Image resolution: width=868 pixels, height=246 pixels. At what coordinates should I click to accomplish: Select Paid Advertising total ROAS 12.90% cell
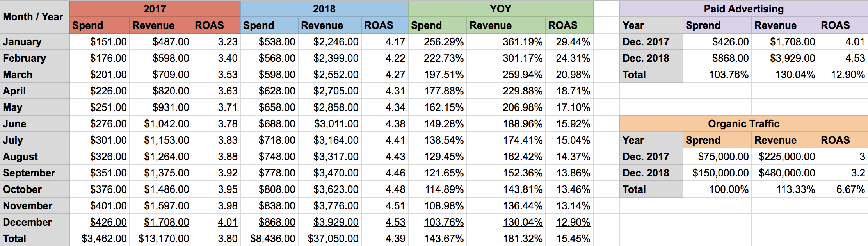pos(848,75)
